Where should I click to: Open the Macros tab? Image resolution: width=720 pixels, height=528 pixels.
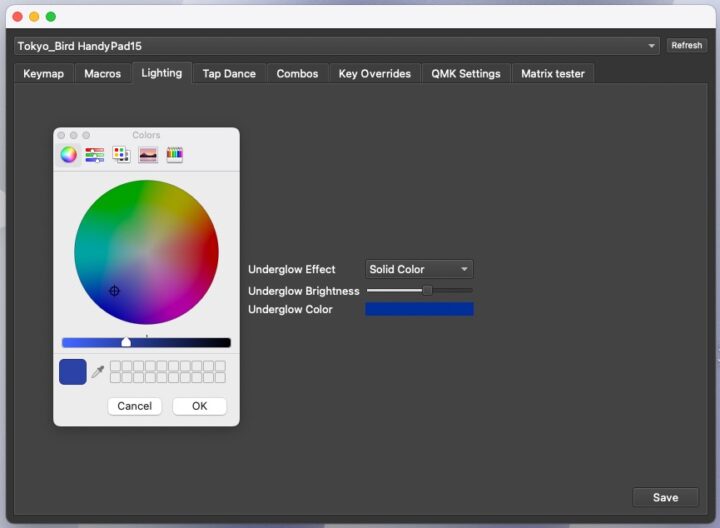coord(102,74)
